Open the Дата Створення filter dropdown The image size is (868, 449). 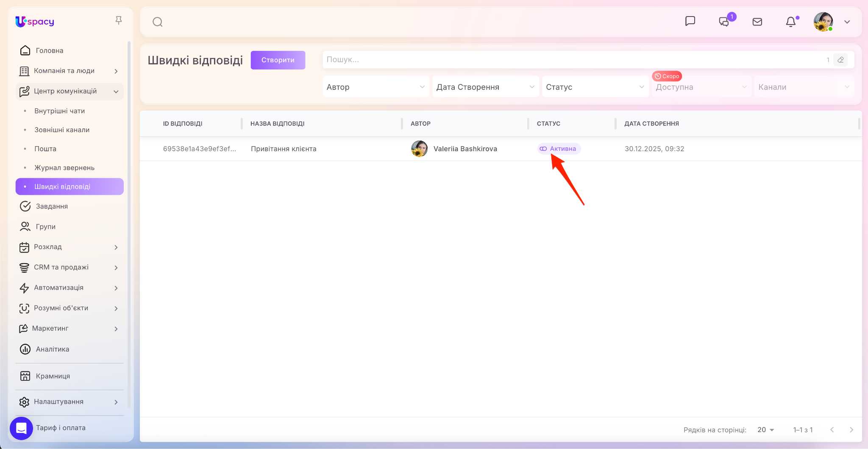[485, 87]
